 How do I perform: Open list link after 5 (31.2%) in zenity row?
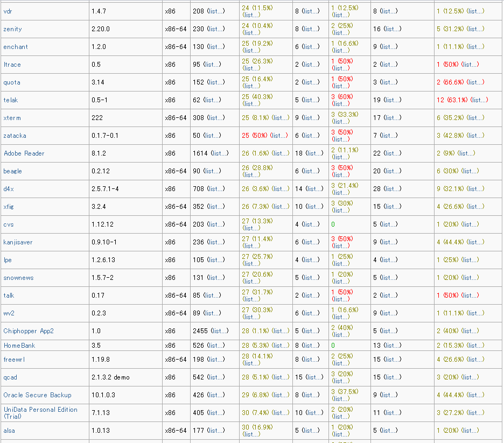(x=475, y=29)
